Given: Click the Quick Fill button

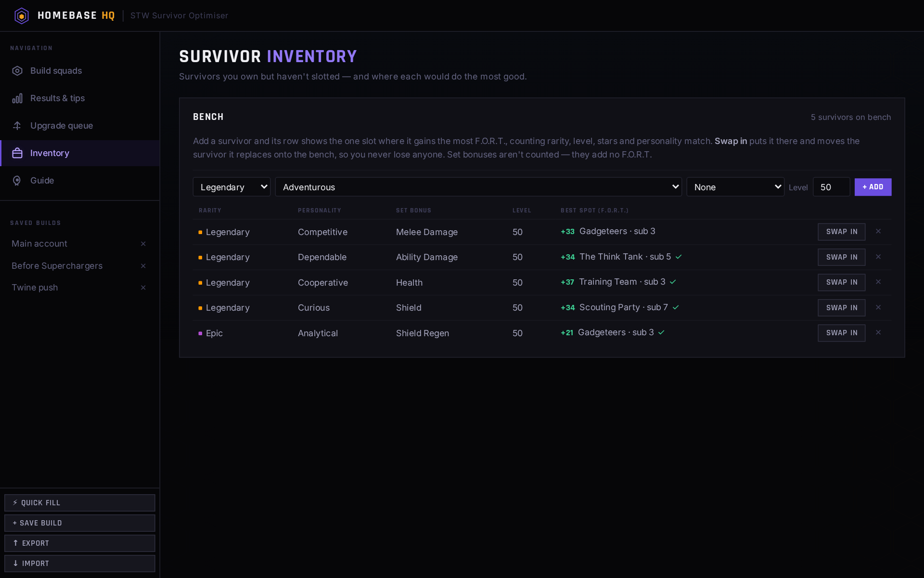Looking at the screenshot, I should click(x=80, y=503).
